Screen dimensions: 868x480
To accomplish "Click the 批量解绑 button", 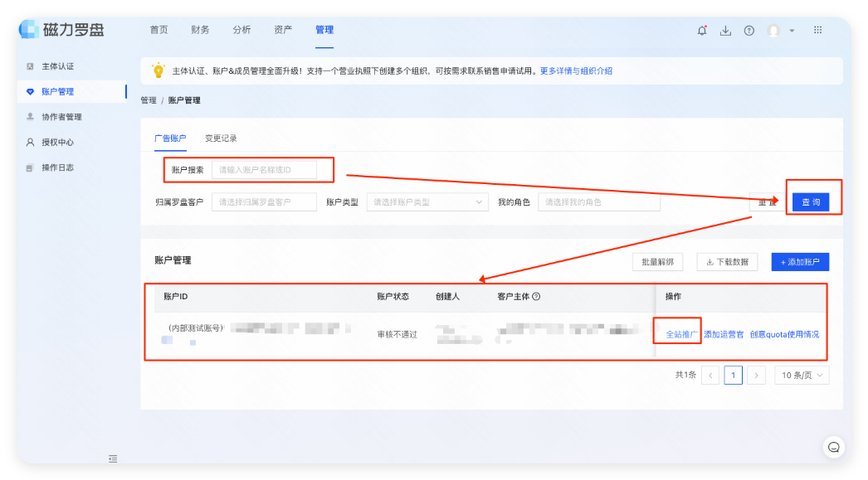I will (658, 262).
